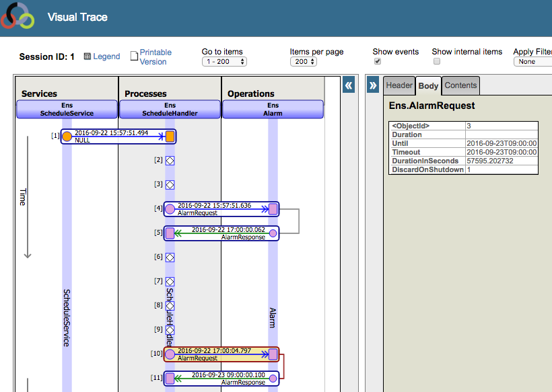
Task: Open the Go to items dropdown
Action: (x=224, y=62)
